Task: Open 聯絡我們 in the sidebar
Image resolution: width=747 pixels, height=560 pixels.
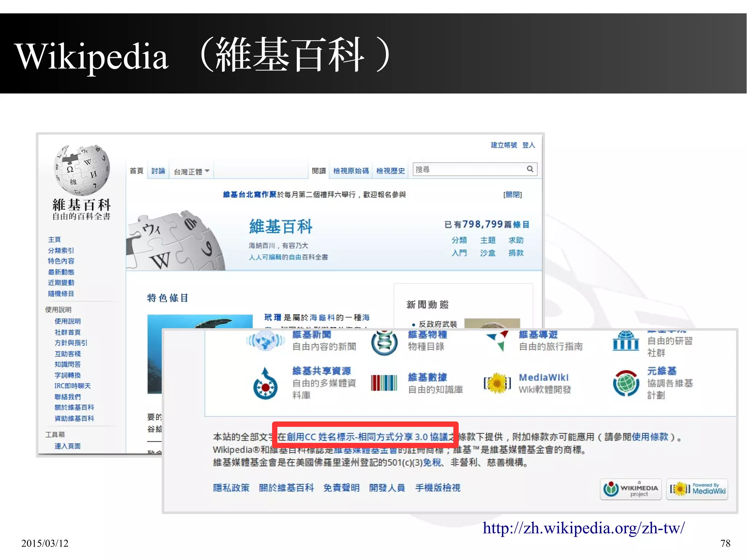Action: click(67, 397)
